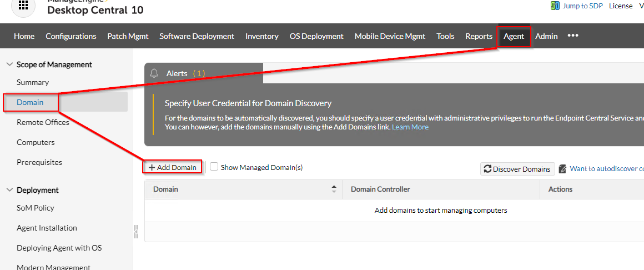Click the Discover Domains button
Screen dimensions: 644x270
(x=517, y=169)
